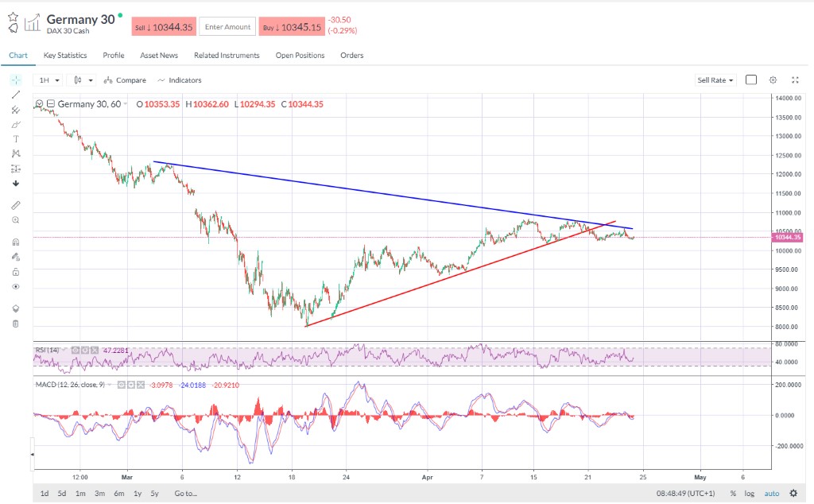
Task: Toggle hide all drawings eye icon
Action: coord(16,286)
